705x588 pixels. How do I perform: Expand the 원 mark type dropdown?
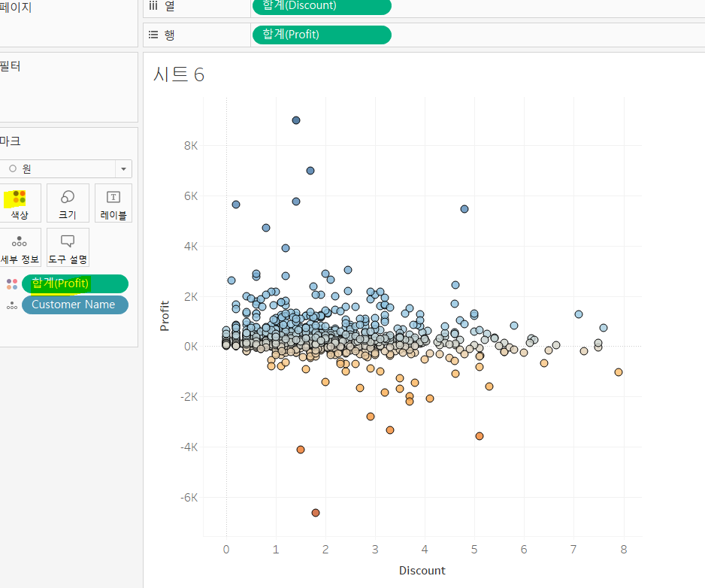tap(123, 169)
